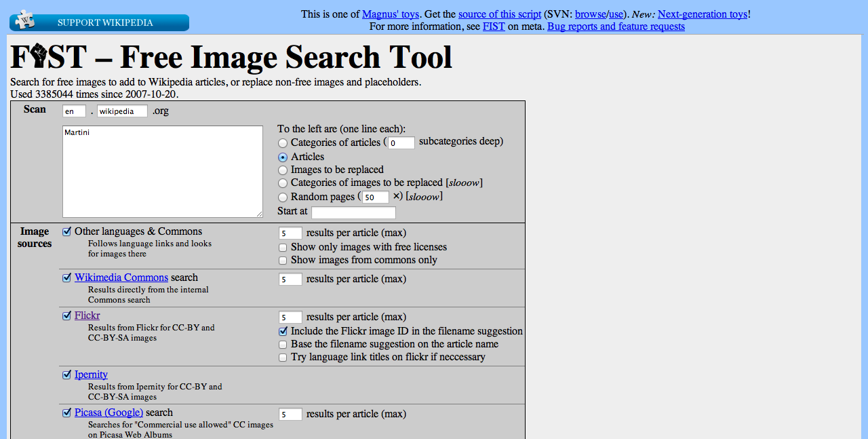Open Bug reports and feature requests link
This screenshot has height=439, width=868.
pos(616,26)
